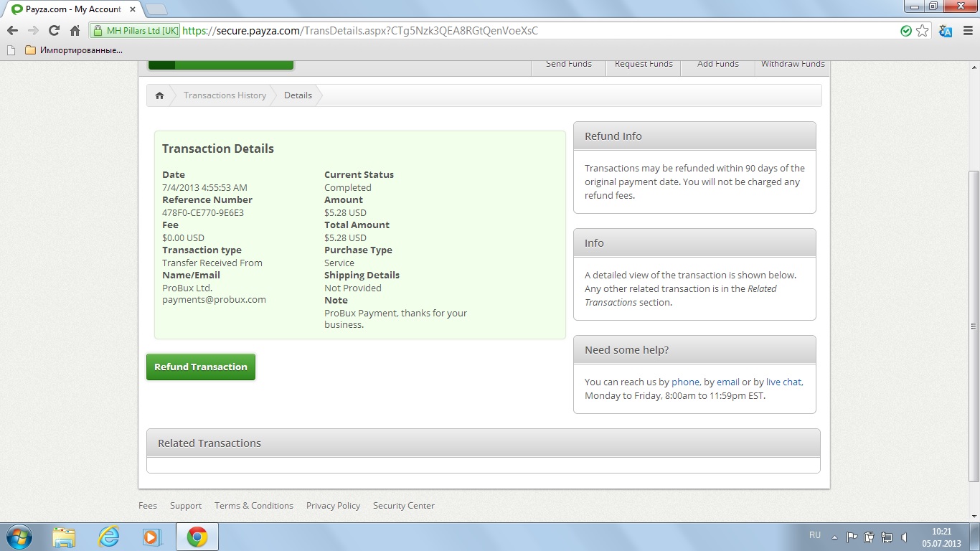Viewport: 980px width, 551px height.
Task: Click the $0.00 USD fee value
Action: coord(183,238)
